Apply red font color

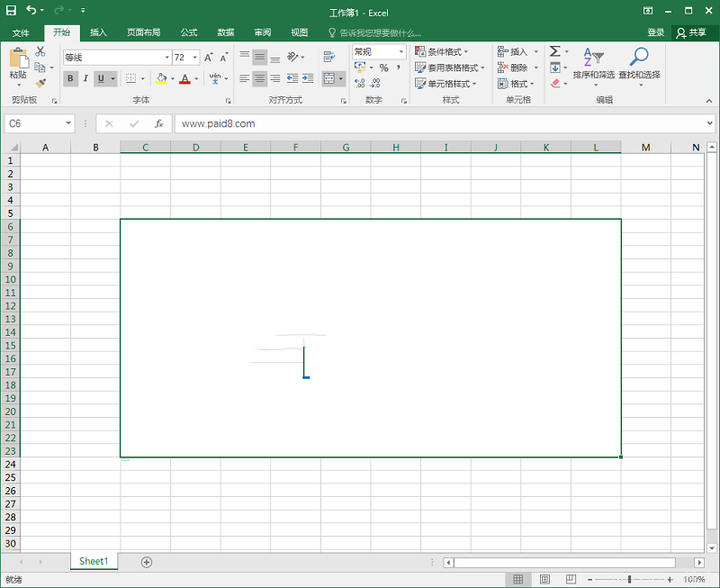185,78
